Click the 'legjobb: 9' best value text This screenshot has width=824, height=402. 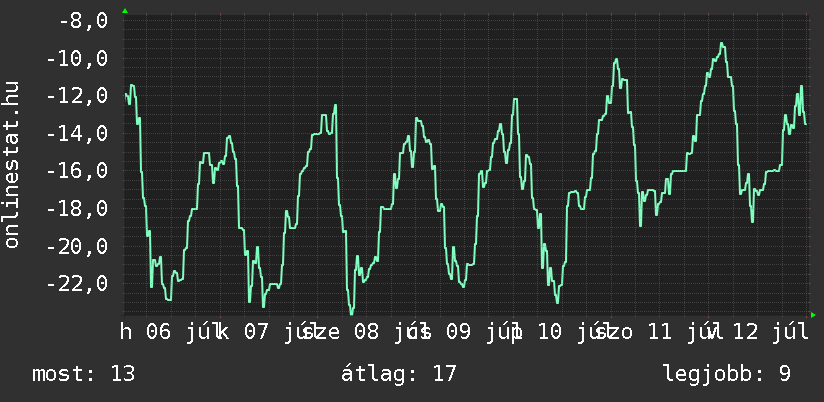(727, 374)
